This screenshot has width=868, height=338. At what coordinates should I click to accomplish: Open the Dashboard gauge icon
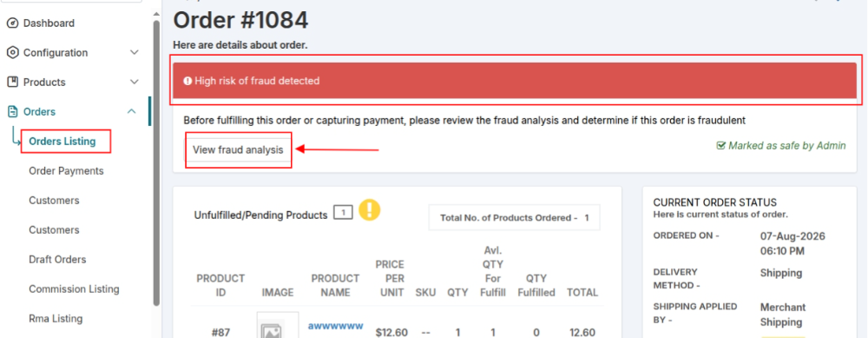pyautogui.click(x=12, y=23)
